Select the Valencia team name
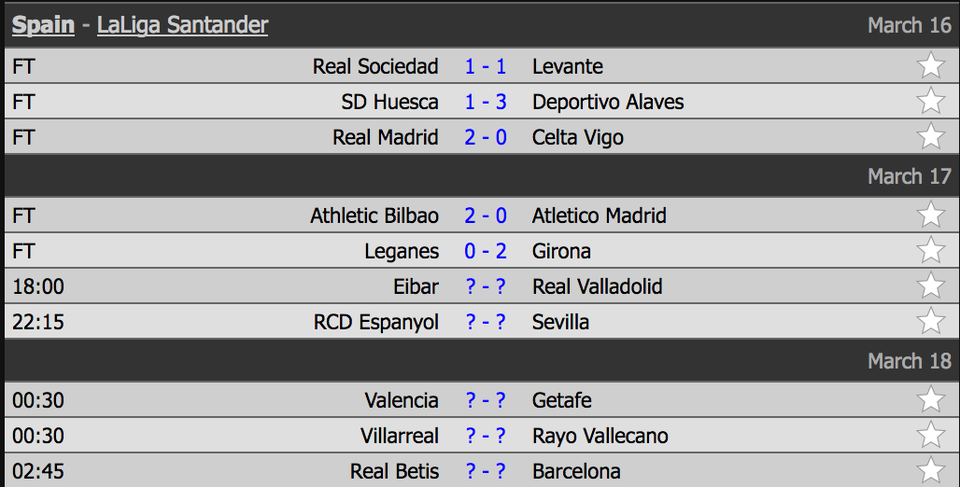 pyautogui.click(x=401, y=401)
